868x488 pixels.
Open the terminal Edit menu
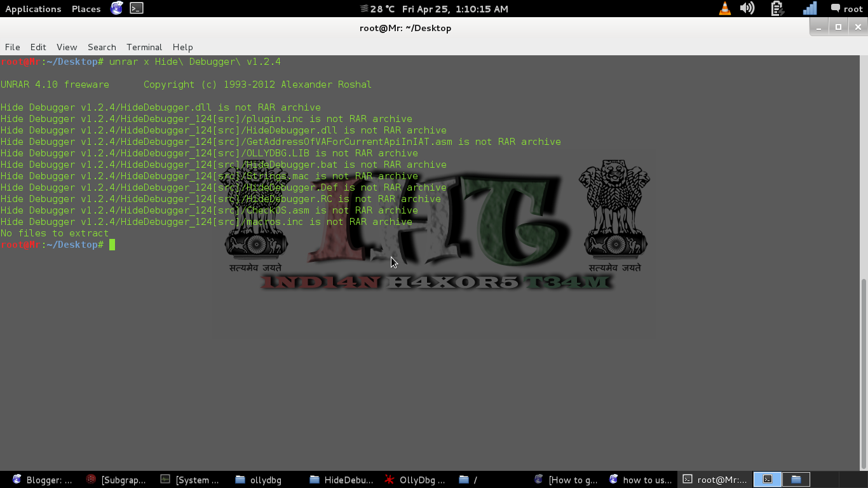pyautogui.click(x=38, y=47)
